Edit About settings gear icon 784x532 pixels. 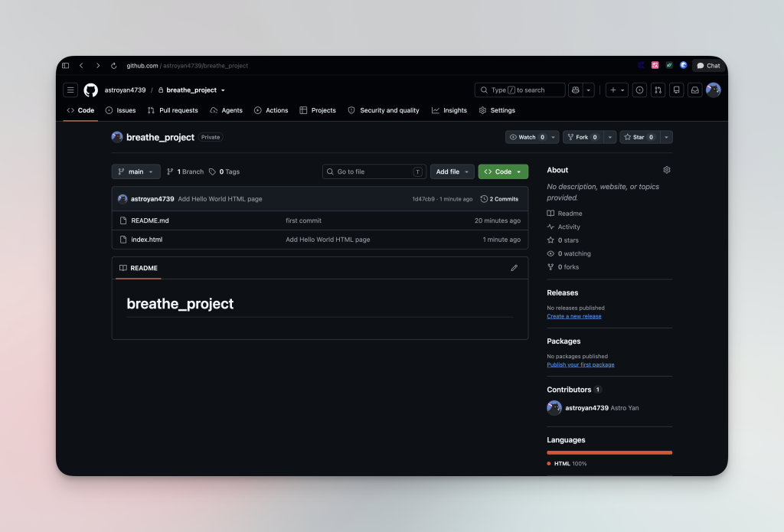(x=667, y=170)
